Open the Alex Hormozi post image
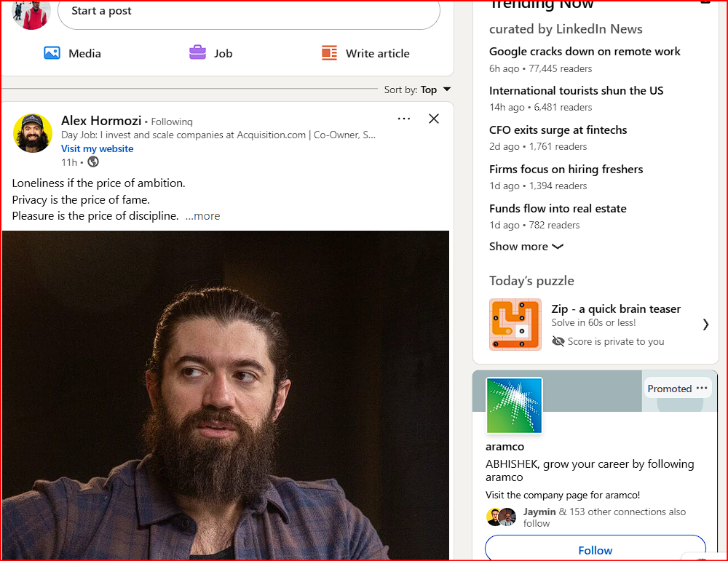The height and width of the screenshot is (561, 728). click(226, 395)
